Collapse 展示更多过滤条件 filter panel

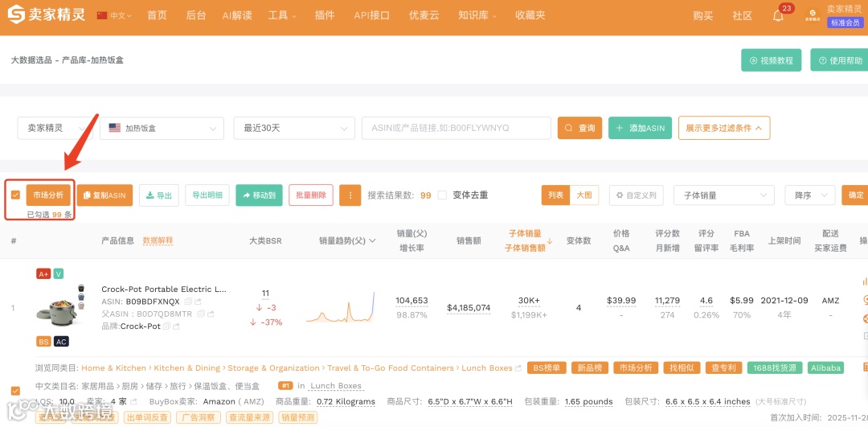724,128
